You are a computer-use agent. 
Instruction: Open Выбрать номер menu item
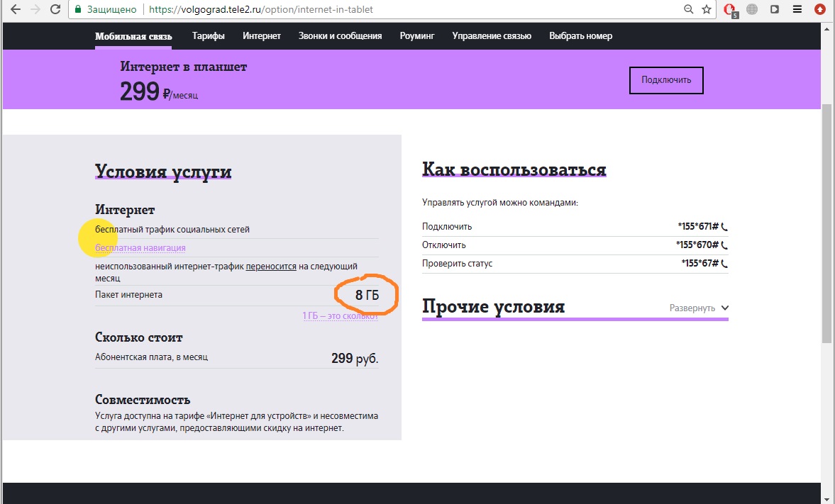tap(580, 36)
